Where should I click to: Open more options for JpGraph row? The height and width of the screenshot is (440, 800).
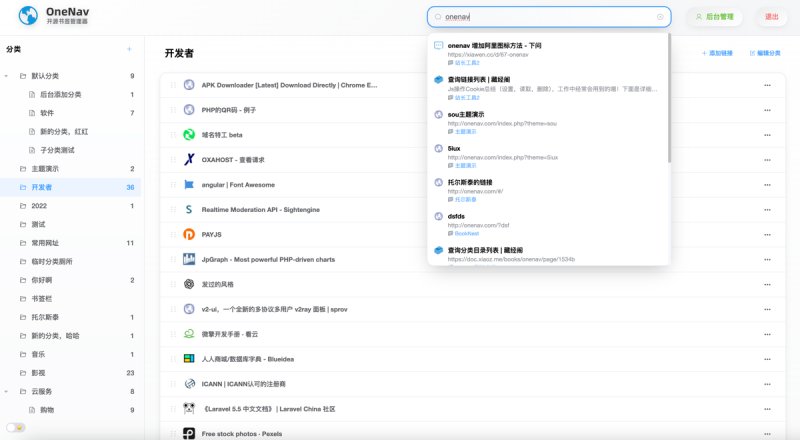click(767, 259)
